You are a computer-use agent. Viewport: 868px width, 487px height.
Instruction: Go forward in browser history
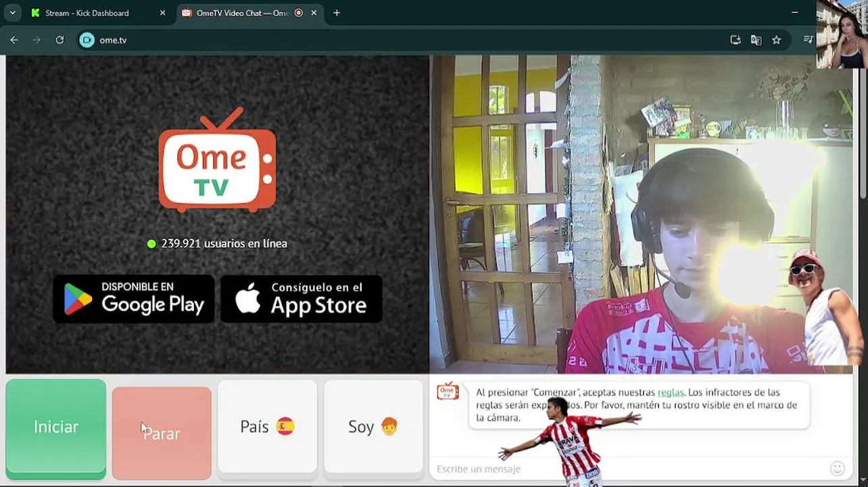[x=37, y=40]
